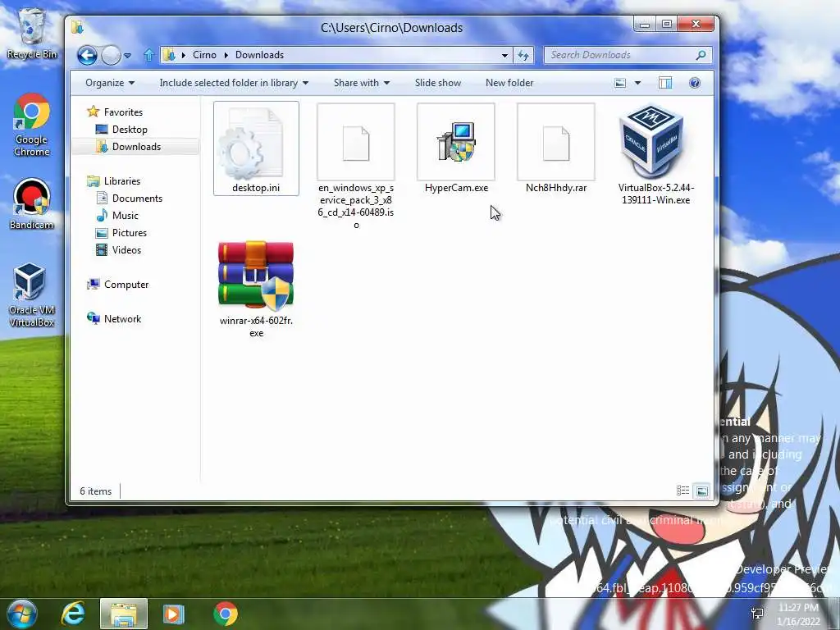Open Chrome from the taskbar
Viewport: 840px width, 630px height.
point(226,614)
